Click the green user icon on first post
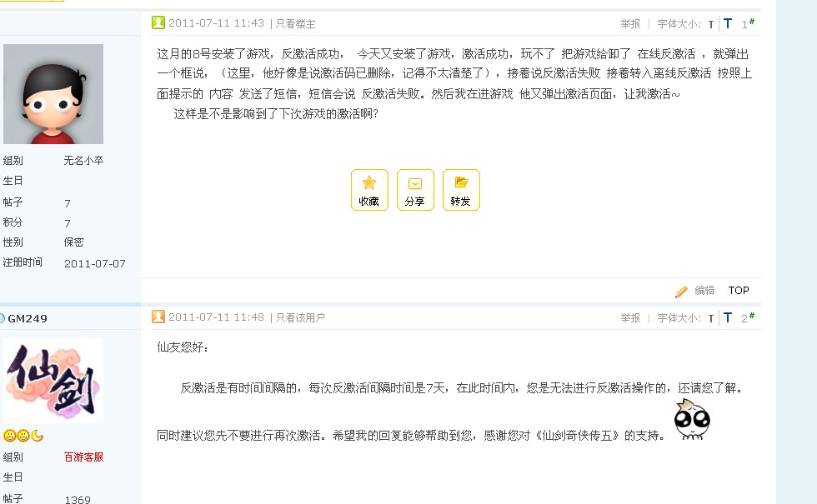Viewport: 817px width, 504px height. pyautogui.click(x=158, y=23)
